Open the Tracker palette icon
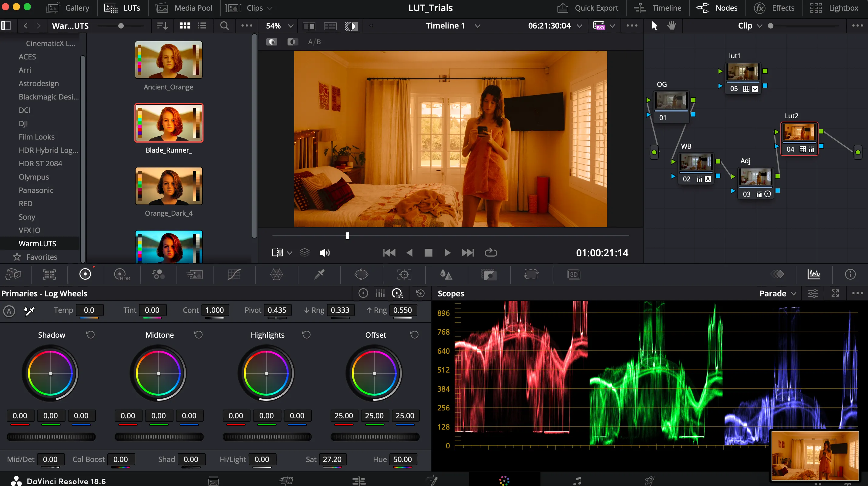868x486 pixels. coord(404,275)
